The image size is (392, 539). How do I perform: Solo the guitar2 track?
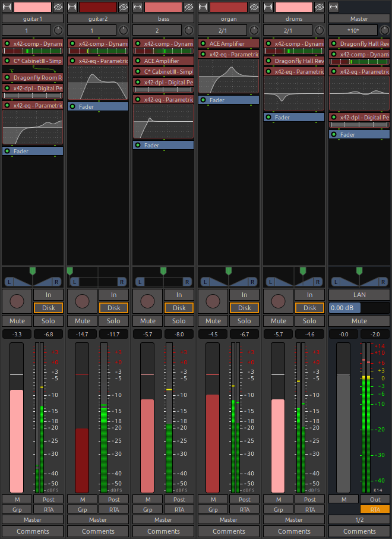pyautogui.click(x=114, y=321)
